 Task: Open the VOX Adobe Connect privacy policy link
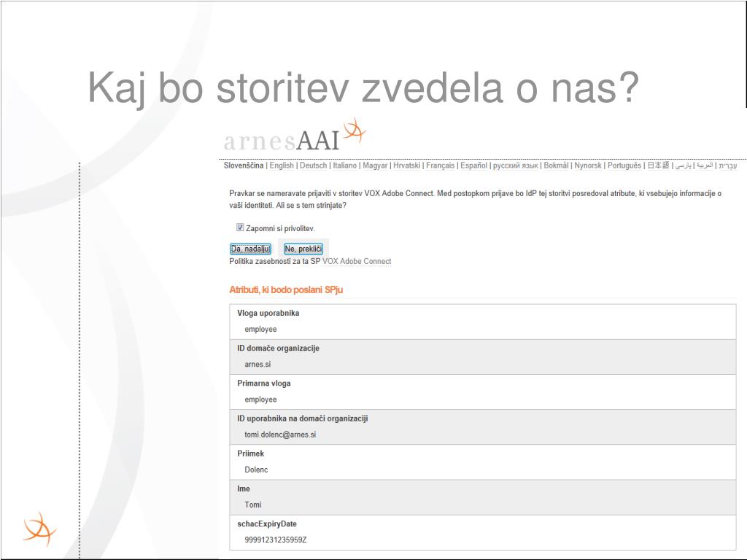[x=356, y=262]
